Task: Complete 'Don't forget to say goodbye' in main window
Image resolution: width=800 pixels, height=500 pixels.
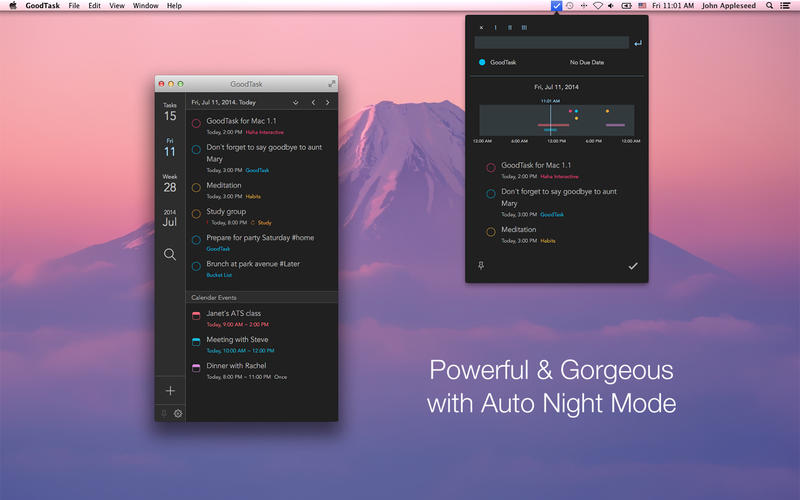Action: pyautogui.click(x=196, y=149)
